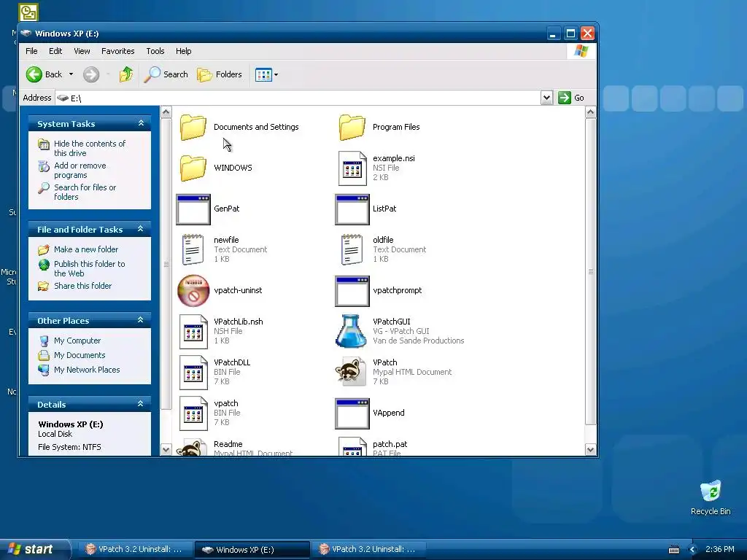Screen dimensions: 747x560
Task: Open the Documents and Settings folder icon
Action: [x=193, y=127]
